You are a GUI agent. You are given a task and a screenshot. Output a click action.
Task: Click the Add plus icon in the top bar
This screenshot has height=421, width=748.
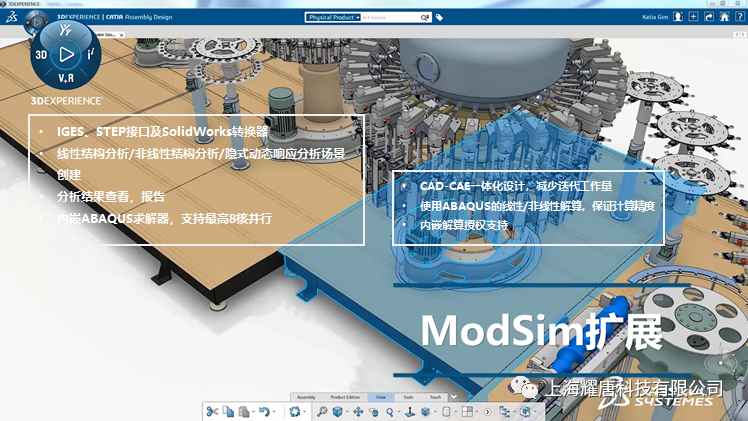tap(693, 17)
